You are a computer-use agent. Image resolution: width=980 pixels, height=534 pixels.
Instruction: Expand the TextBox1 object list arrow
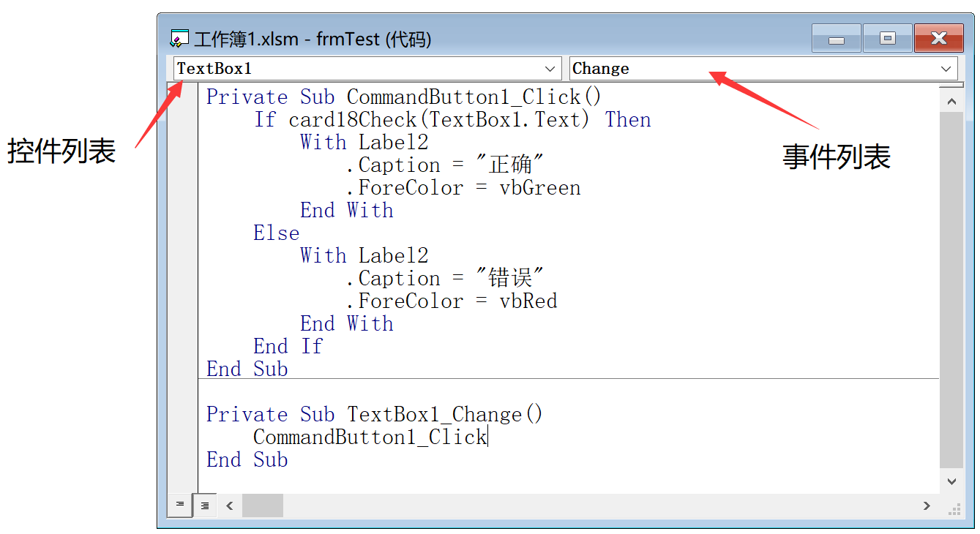tap(550, 69)
